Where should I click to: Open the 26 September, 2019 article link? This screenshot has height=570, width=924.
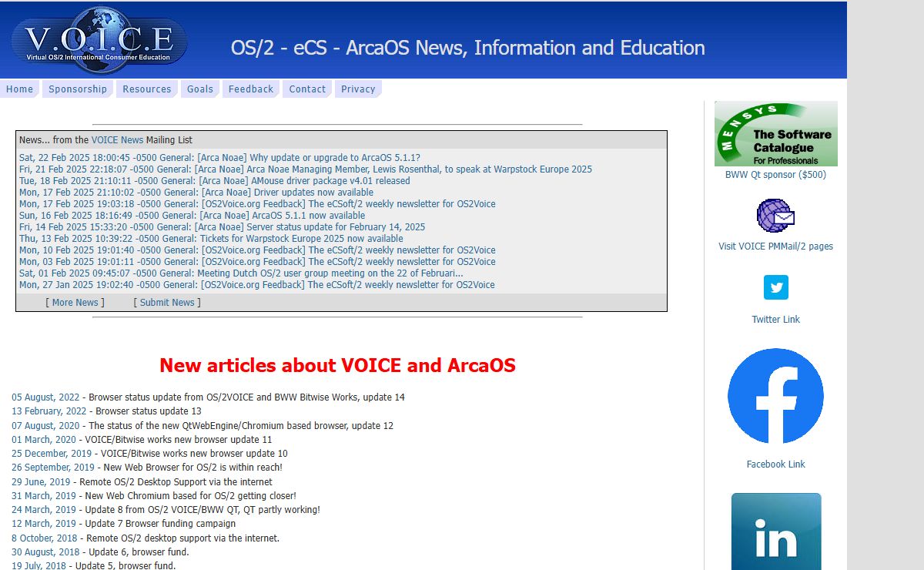coord(53,468)
